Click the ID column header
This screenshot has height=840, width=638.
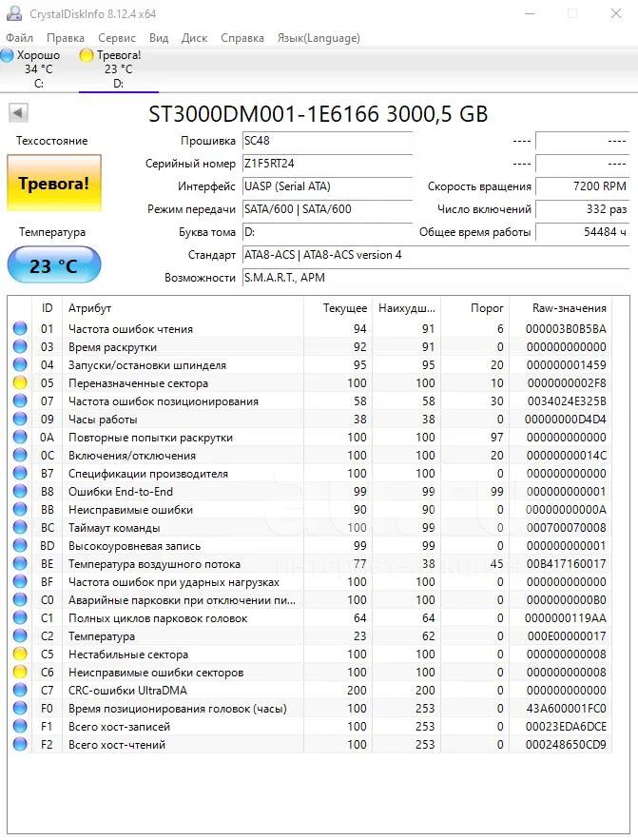tap(48, 308)
